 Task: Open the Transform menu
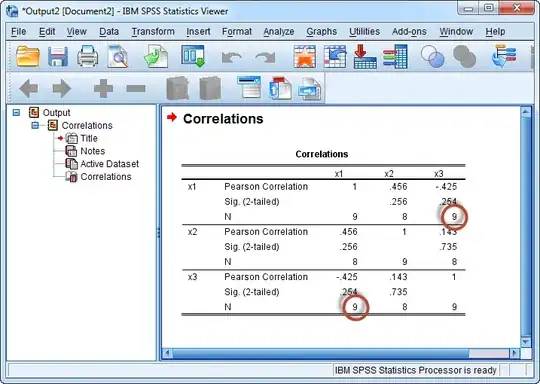[153, 32]
